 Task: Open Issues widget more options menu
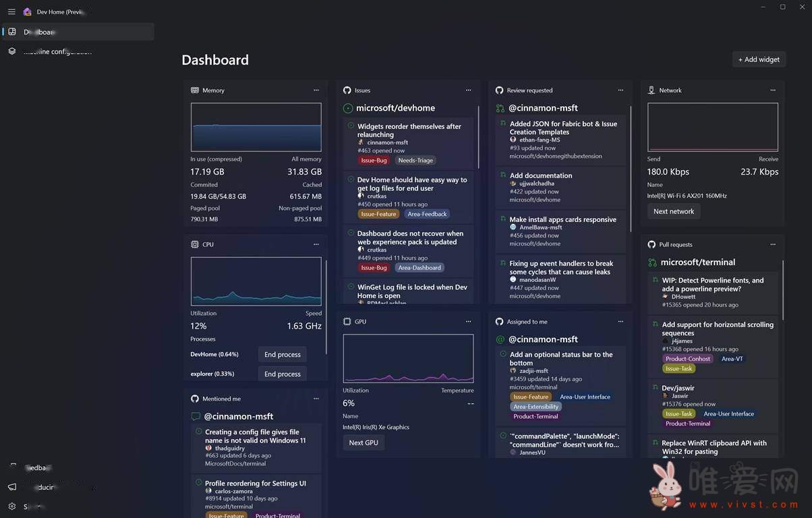pos(469,90)
